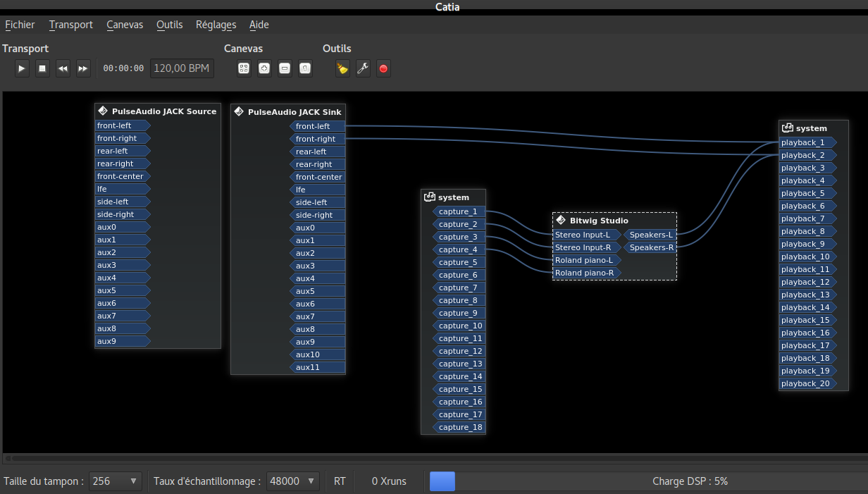
Task: Click the 0 Xruns label
Action: coord(389,481)
